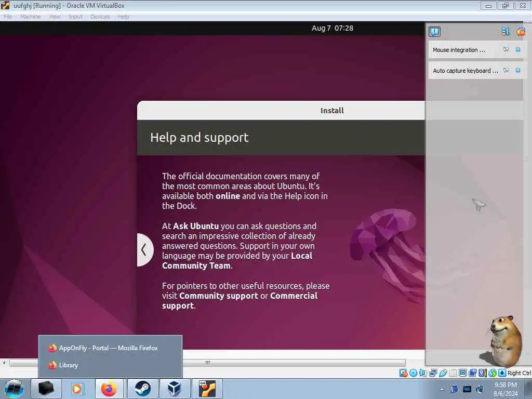The height and width of the screenshot is (399, 532).
Task: Click the Firefox taskbar icon
Action: [110, 389]
